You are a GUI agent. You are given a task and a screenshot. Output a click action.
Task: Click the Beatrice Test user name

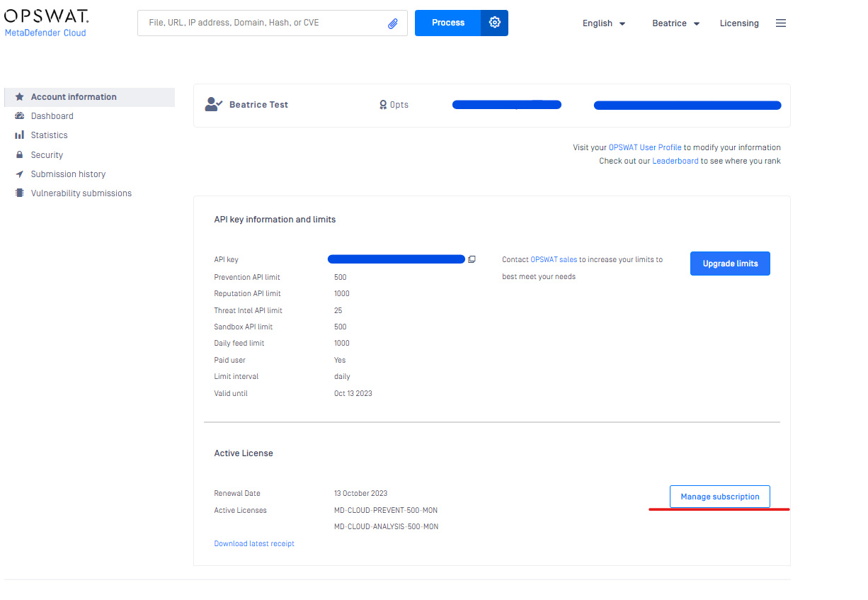point(258,105)
